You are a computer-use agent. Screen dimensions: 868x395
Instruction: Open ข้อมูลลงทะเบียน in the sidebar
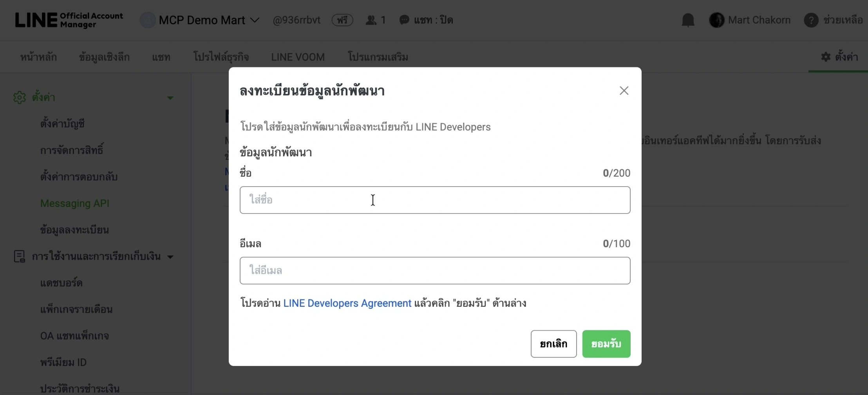click(x=74, y=230)
